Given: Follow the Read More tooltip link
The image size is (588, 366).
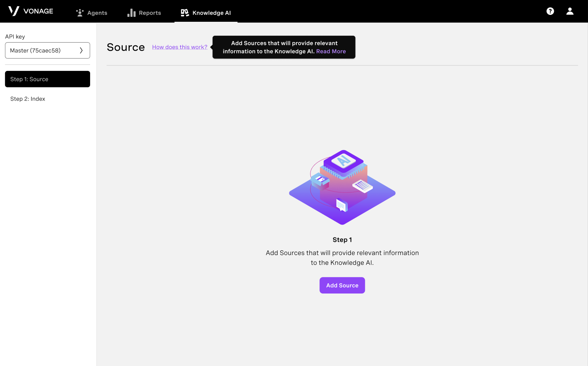Looking at the screenshot, I should click(331, 51).
